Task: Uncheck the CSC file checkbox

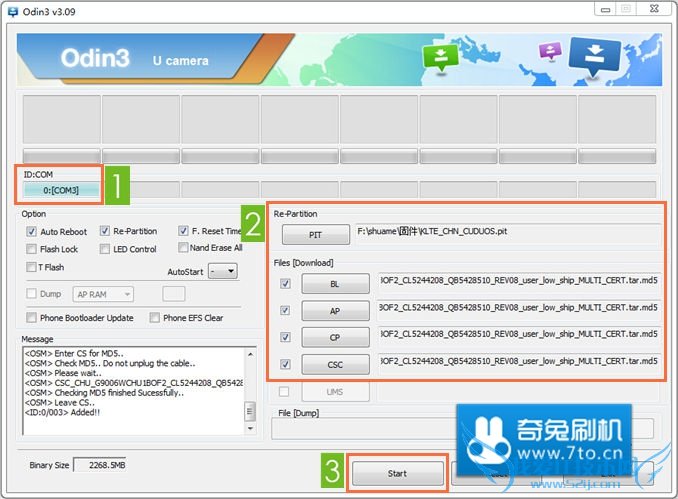Action: coord(285,364)
